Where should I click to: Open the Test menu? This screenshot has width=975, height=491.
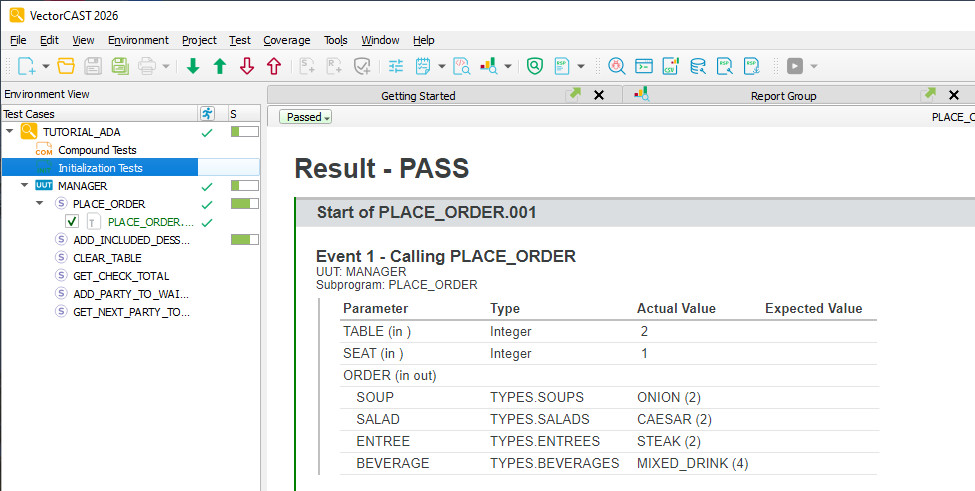point(239,40)
